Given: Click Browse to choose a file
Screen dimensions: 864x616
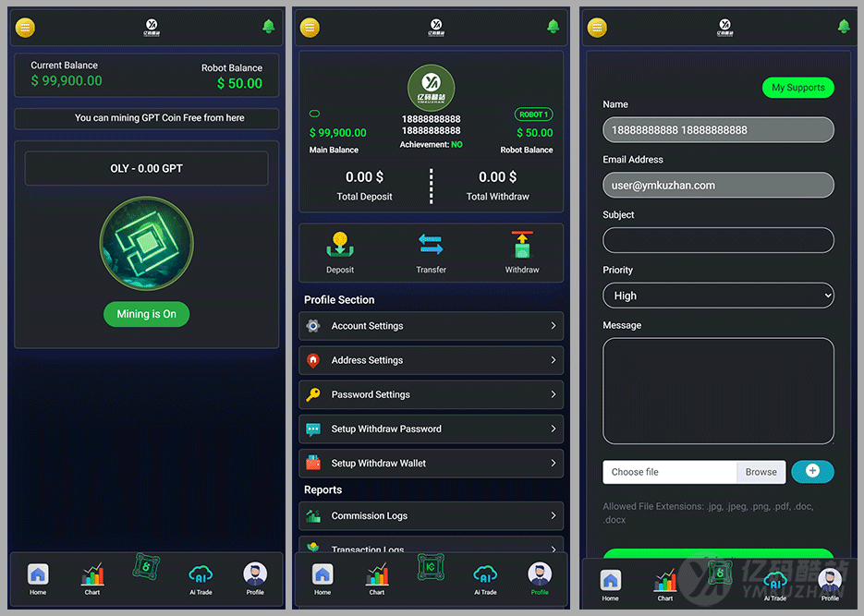Looking at the screenshot, I should [761, 472].
